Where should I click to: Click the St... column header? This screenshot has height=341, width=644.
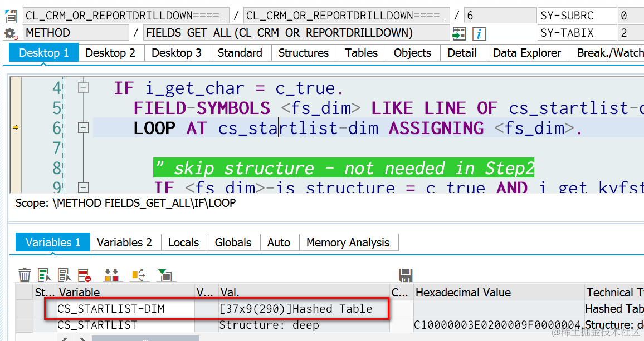(45, 292)
